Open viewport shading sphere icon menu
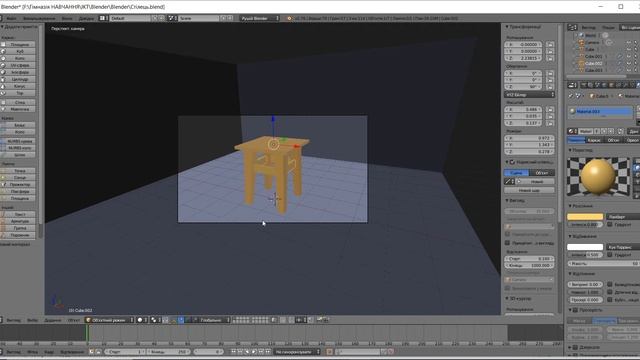640x360 pixels. [141, 320]
